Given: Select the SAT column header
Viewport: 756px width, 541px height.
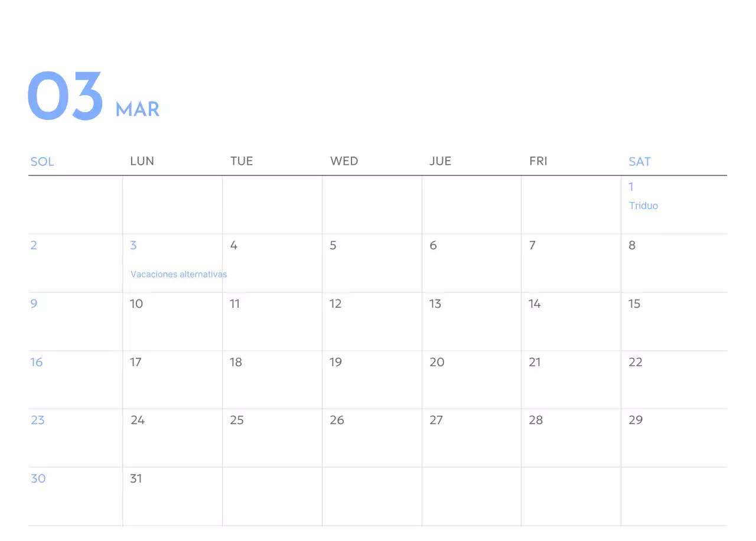Looking at the screenshot, I should click(x=640, y=161).
